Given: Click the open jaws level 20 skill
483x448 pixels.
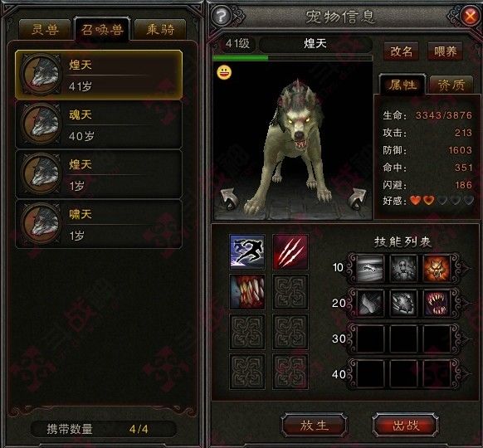Looking at the screenshot, I should tap(437, 304).
